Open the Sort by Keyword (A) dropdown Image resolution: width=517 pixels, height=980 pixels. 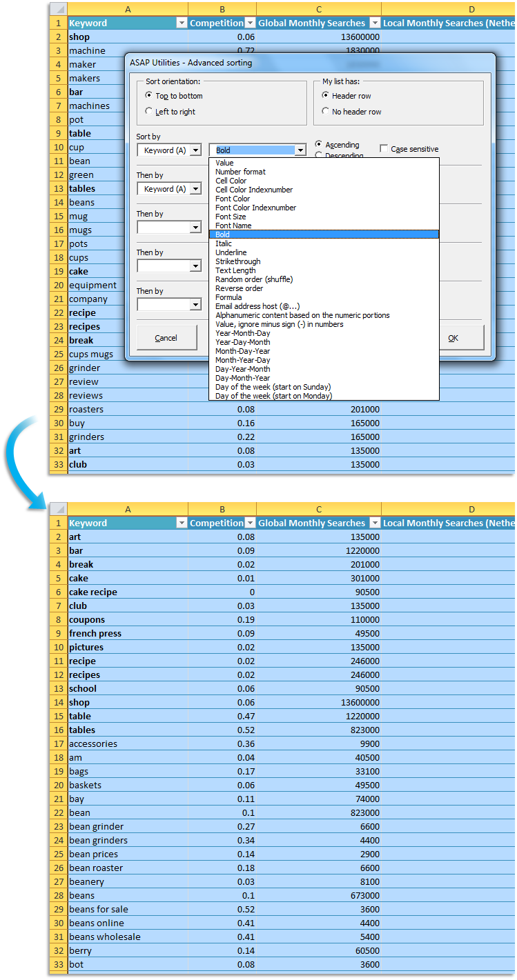point(196,150)
